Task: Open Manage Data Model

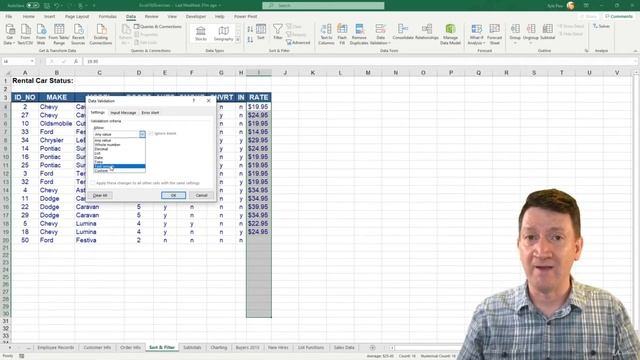Action: 450,34
